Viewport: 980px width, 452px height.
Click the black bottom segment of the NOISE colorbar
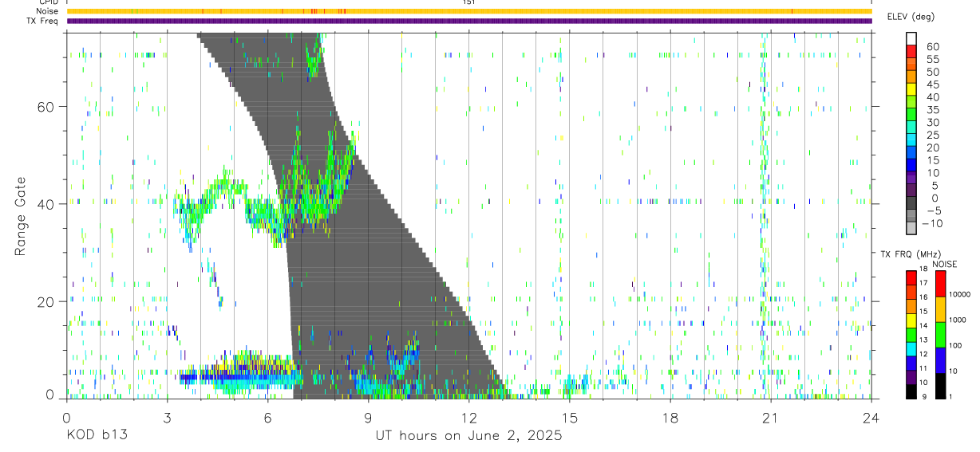click(940, 384)
